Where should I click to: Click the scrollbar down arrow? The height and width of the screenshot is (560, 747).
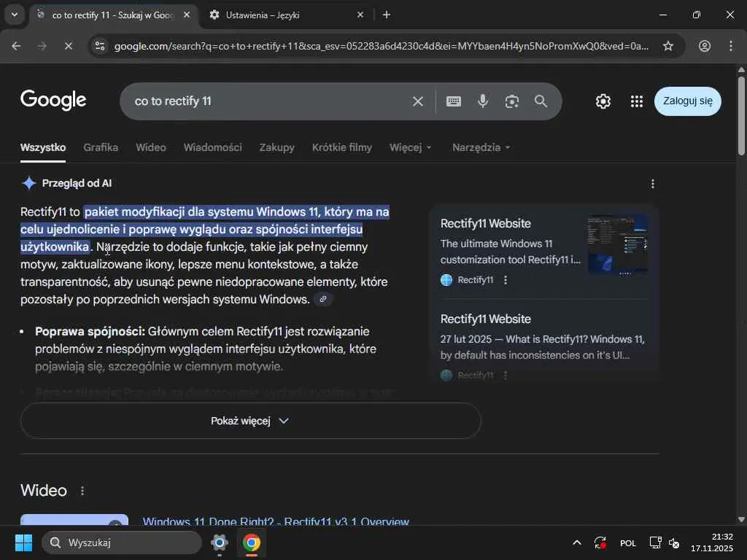click(741, 519)
